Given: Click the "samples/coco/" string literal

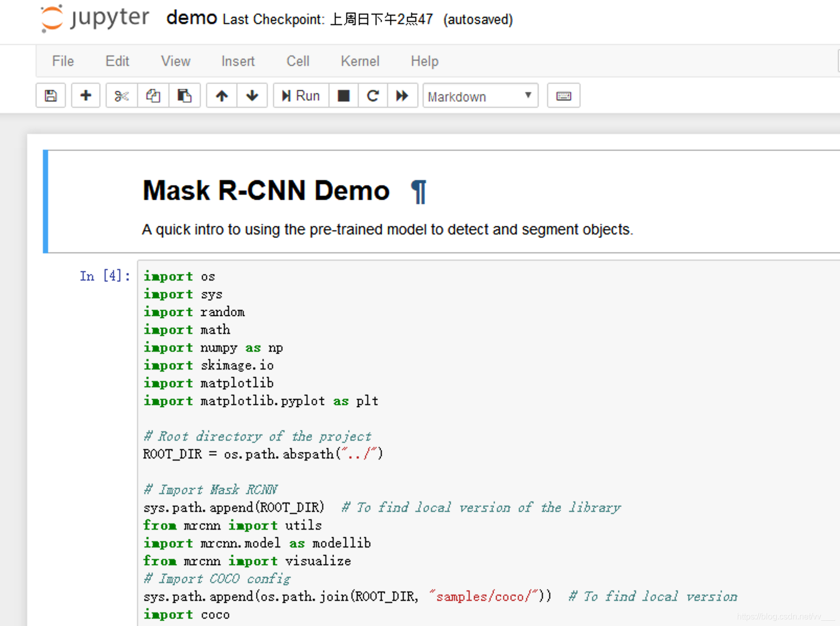Looking at the screenshot, I should (484, 597).
